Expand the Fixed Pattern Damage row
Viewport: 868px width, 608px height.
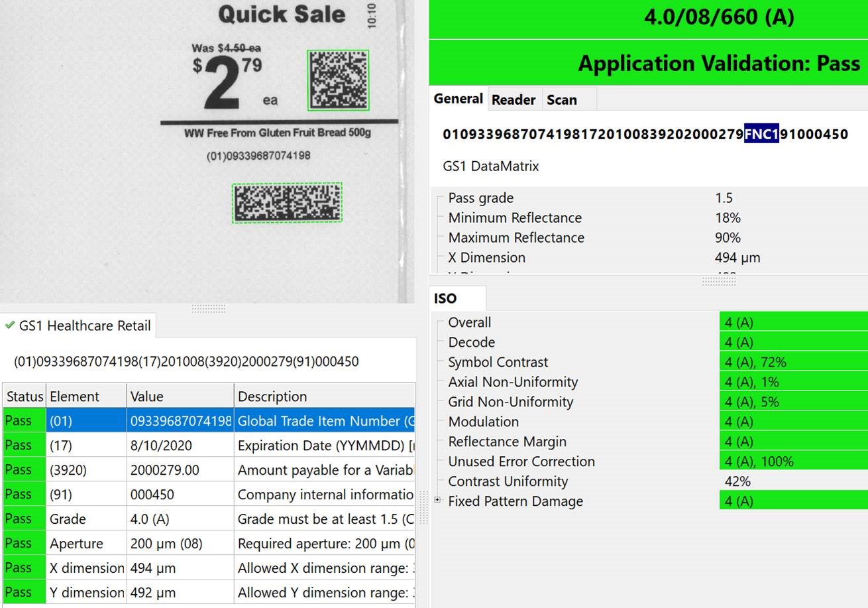click(x=437, y=500)
